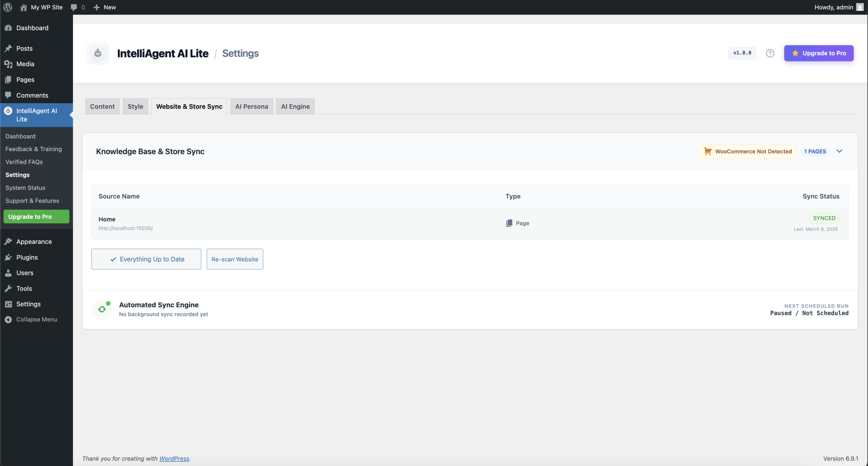Click the IntelliAgent AI Lite robot icon
This screenshot has height=466, width=868.
[8, 111]
